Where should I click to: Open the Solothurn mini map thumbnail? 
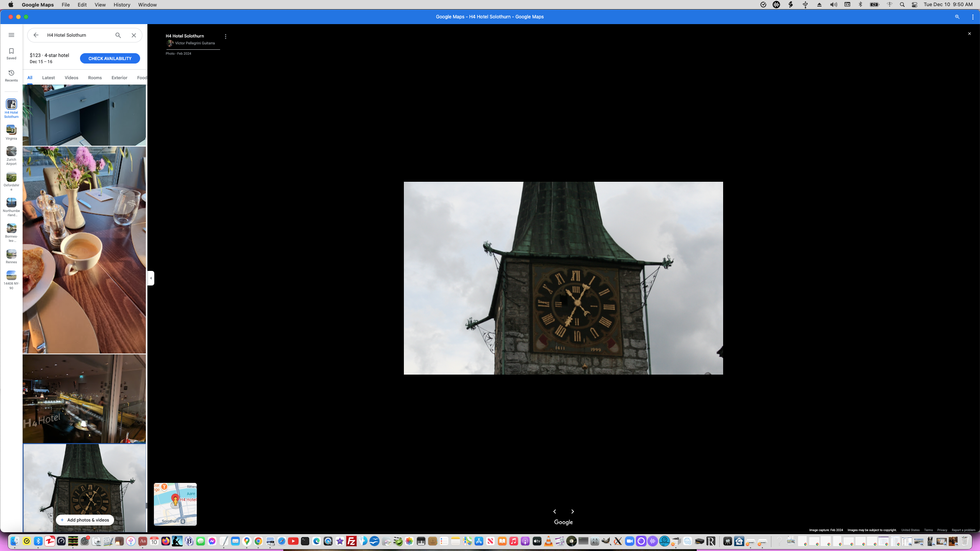(x=175, y=504)
